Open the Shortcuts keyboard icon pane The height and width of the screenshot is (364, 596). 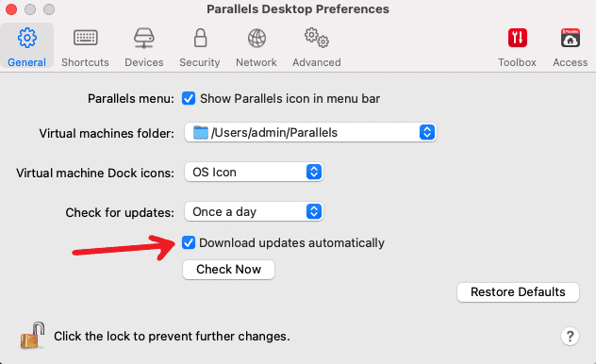pos(85,38)
